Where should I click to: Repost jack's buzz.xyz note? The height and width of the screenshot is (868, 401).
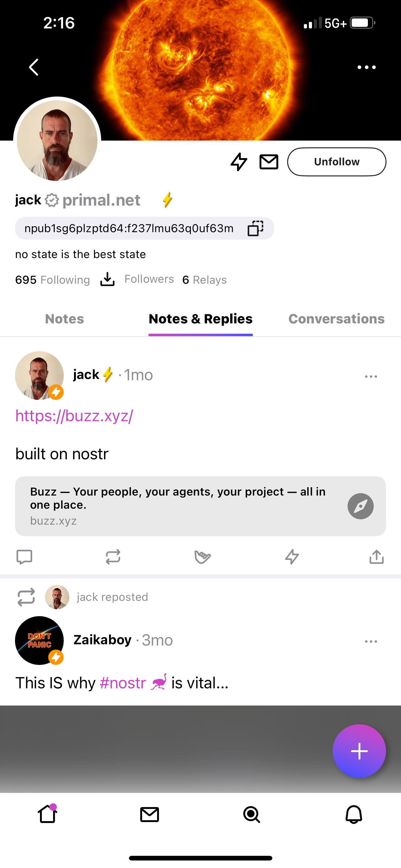coord(113,557)
